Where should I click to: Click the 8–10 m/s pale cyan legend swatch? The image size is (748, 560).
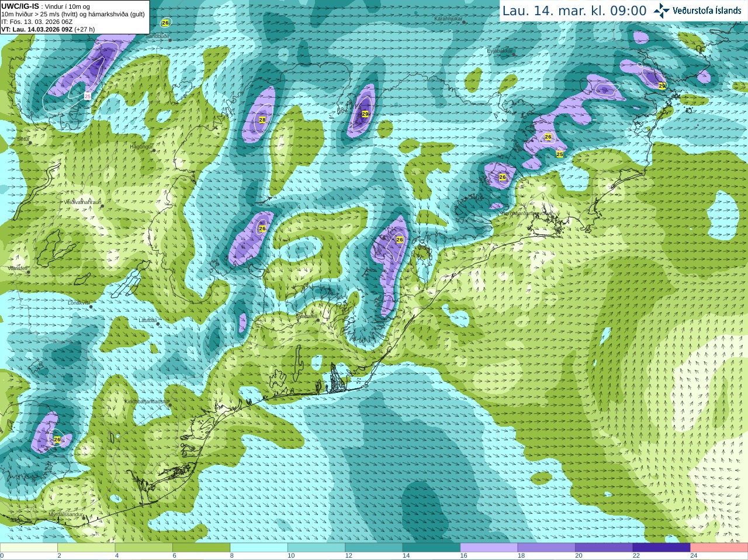coord(259,548)
